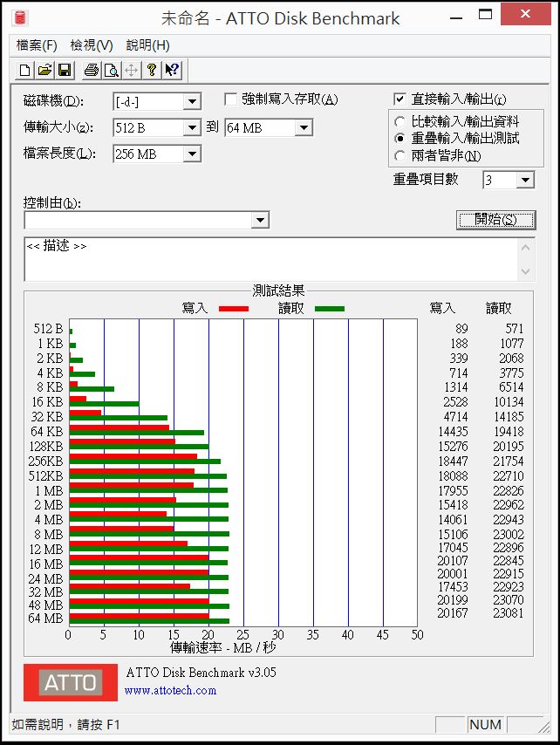The height and width of the screenshot is (745, 560).
Task: Open the 檔案(F) menu
Action: 37,45
